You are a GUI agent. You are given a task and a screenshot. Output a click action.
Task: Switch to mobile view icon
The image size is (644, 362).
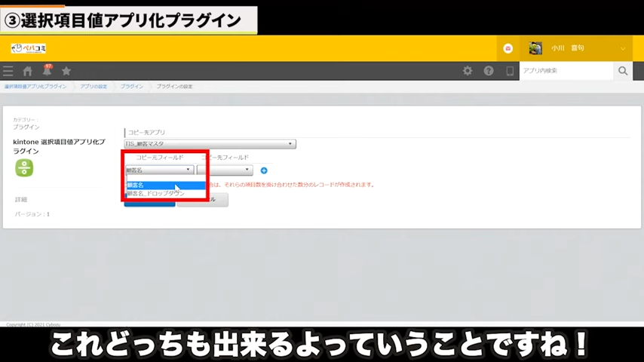click(x=510, y=71)
